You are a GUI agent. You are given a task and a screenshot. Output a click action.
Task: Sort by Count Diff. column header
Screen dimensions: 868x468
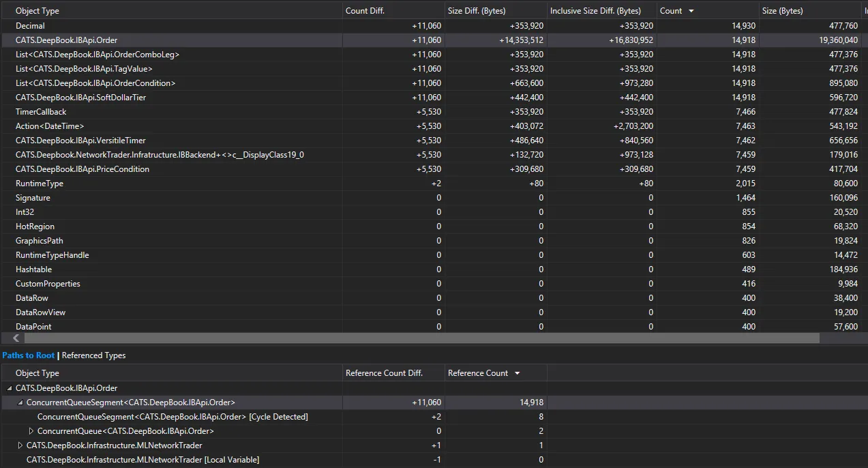click(393, 11)
